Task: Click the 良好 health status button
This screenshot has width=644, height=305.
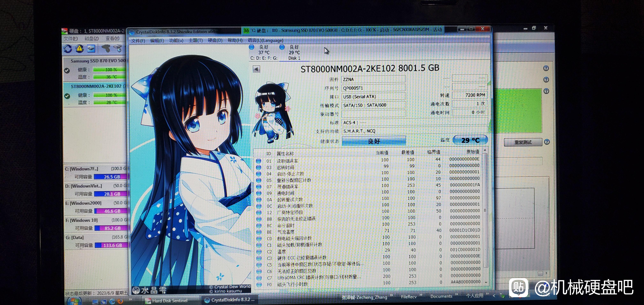Action: click(374, 141)
